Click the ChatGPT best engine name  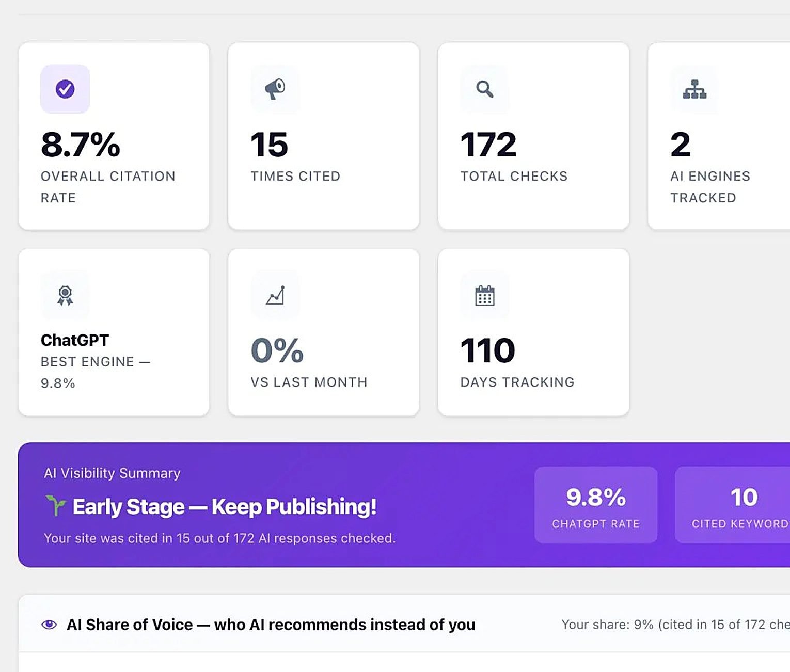tap(75, 340)
